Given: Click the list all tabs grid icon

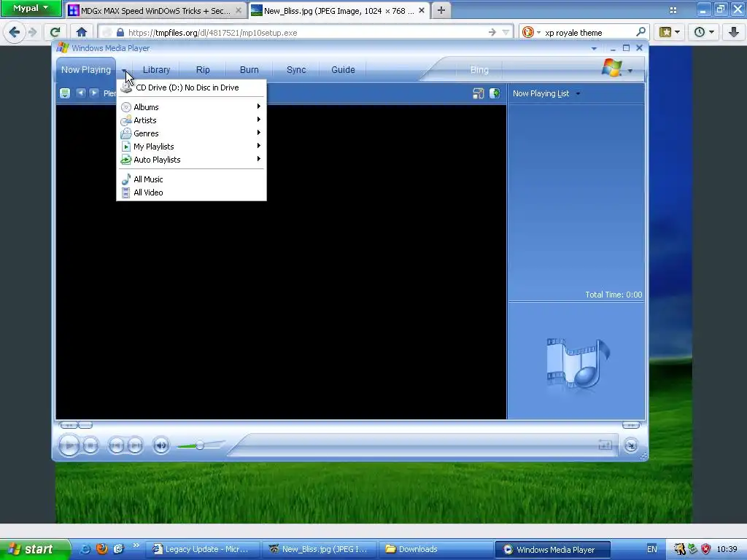Looking at the screenshot, I should click(x=673, y=10).
